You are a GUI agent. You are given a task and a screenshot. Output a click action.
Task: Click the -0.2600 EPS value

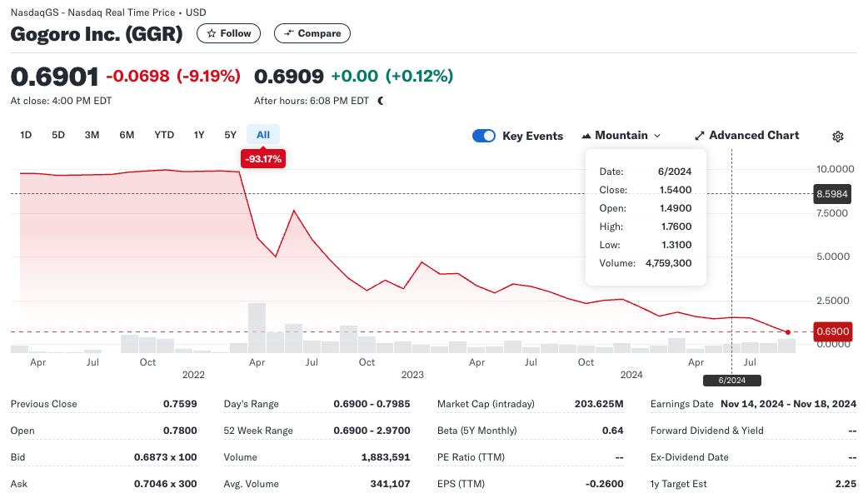[605, 484]
